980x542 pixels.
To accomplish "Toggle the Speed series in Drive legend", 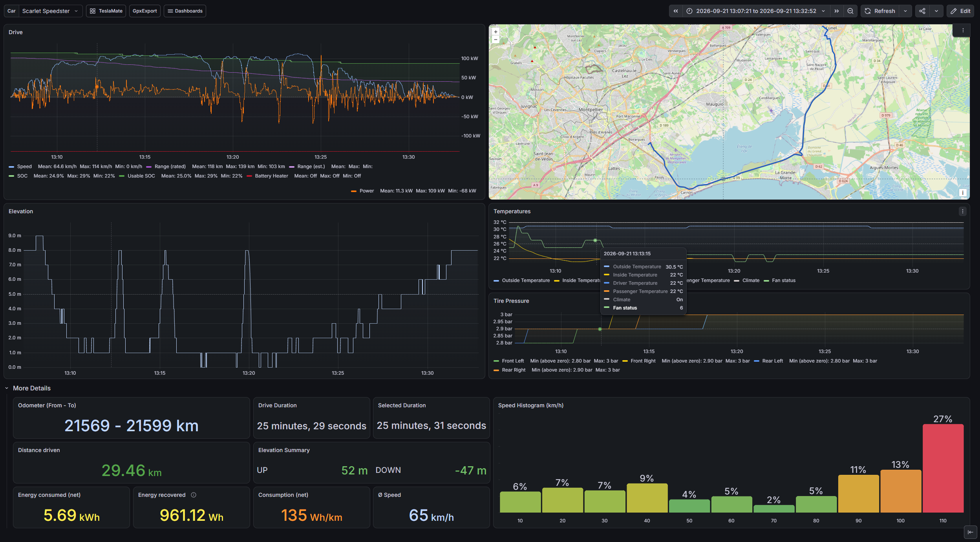I will click(24, 167).
